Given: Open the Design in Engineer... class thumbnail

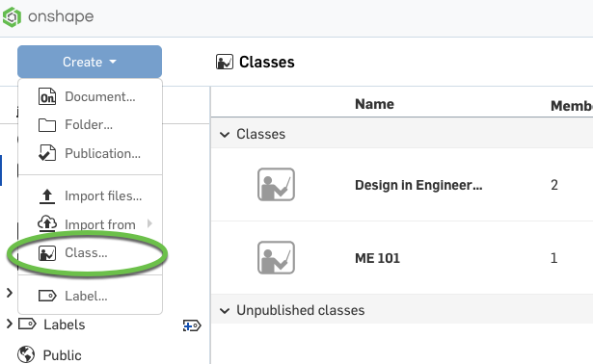Looking at the screenshot, I should click(x=276, y=184).
